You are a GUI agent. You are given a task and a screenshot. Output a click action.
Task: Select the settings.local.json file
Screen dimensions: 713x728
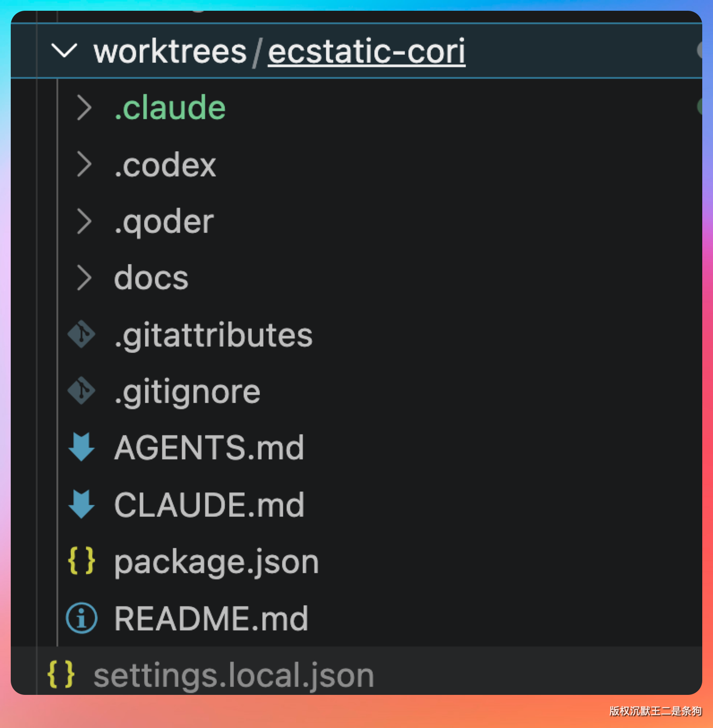click(233, 675)
